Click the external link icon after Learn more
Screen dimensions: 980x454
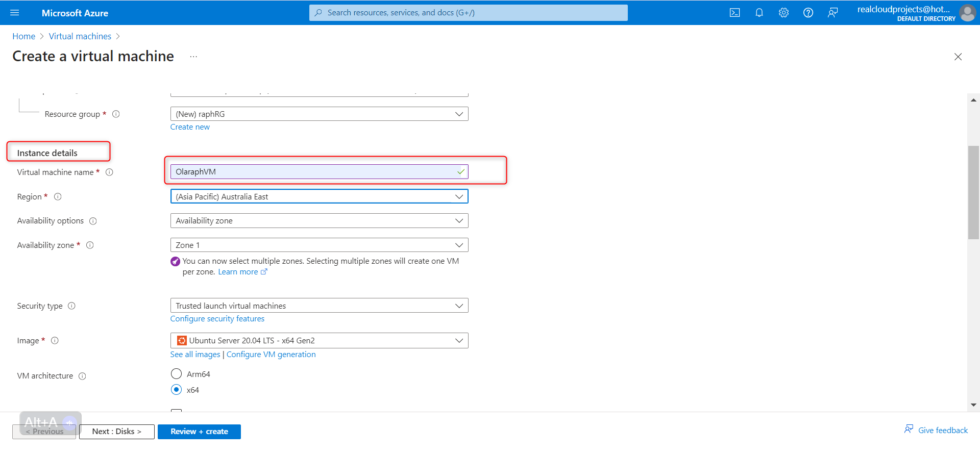264,272
